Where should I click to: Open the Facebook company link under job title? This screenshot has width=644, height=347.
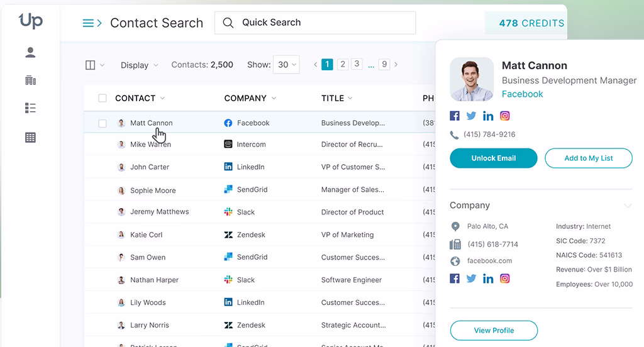(x=522, y=94)
